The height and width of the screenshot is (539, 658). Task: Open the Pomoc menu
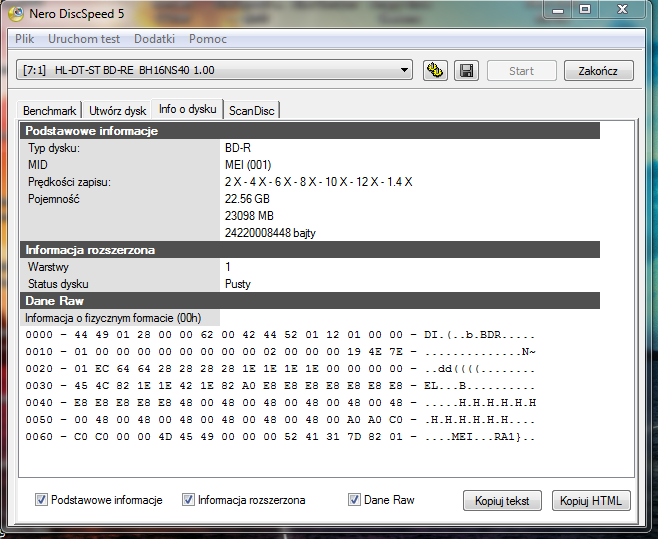click(208, 39)
